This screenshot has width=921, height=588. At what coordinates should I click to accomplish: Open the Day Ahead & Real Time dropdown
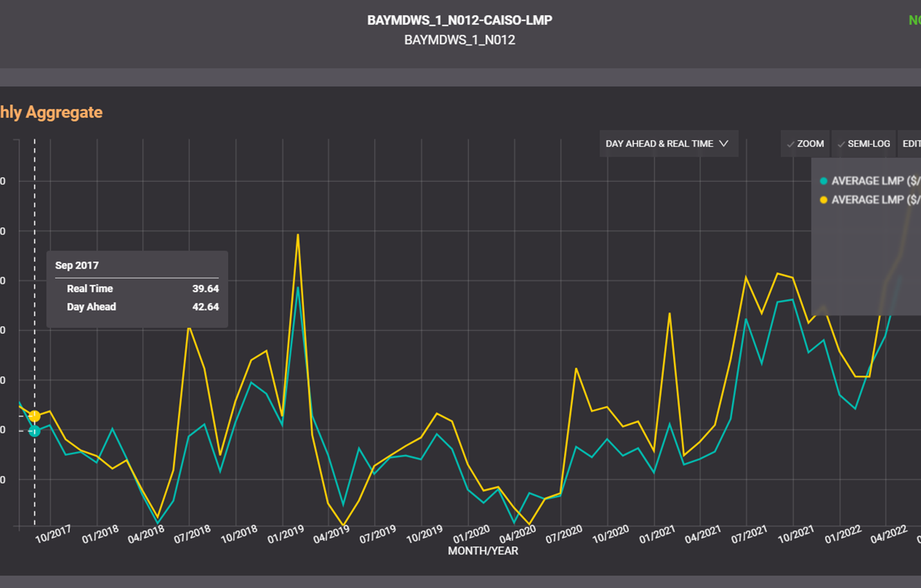coord(667,144)
